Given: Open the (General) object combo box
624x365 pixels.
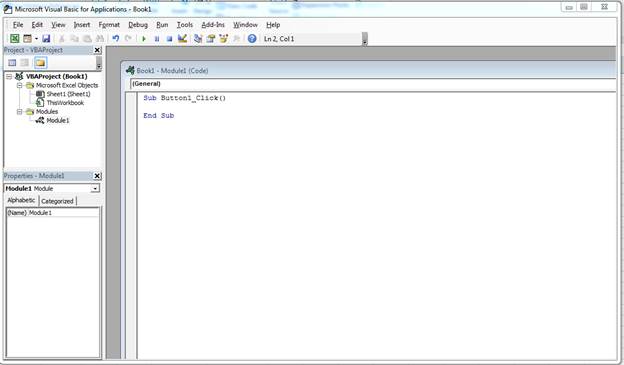Looking at the screenshot, I should [x=373, y=84].
